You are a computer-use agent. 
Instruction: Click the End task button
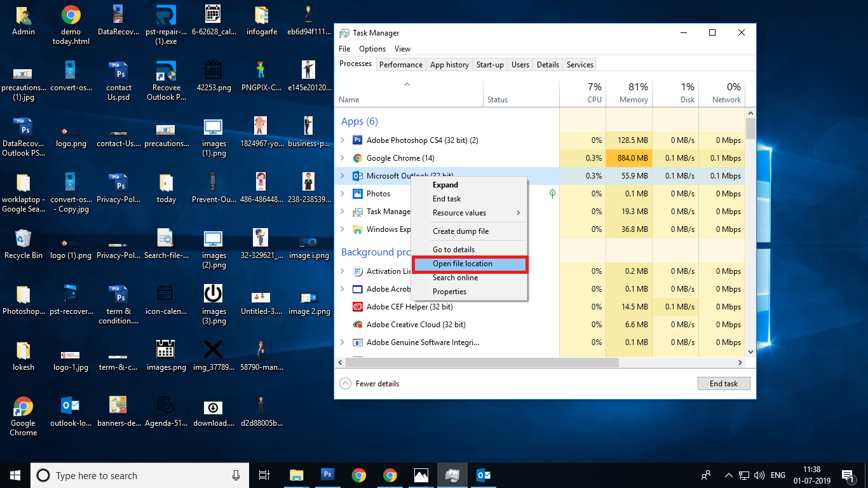[x=724, y=384]
